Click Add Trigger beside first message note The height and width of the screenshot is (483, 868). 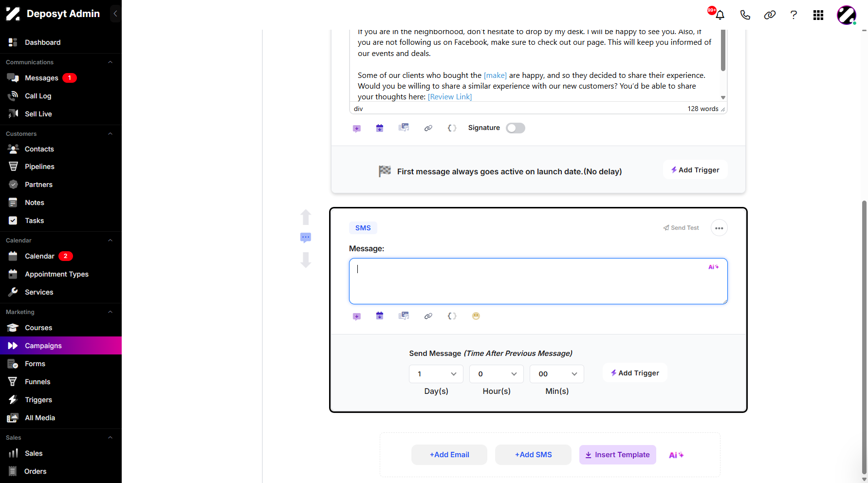coord(695,170)
